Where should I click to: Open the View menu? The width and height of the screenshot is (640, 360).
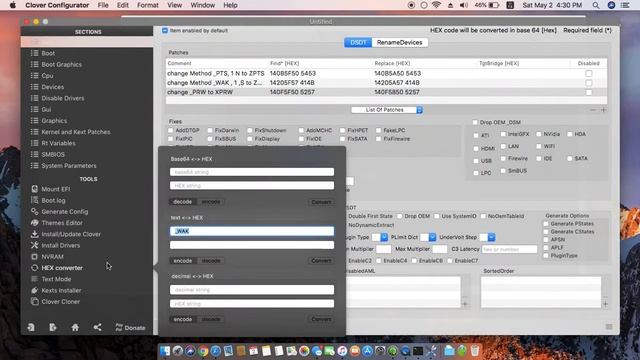(175, 5)
